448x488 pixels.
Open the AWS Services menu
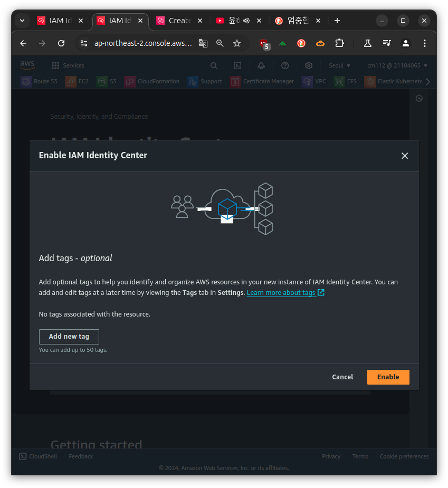click(x=68, y=65)
